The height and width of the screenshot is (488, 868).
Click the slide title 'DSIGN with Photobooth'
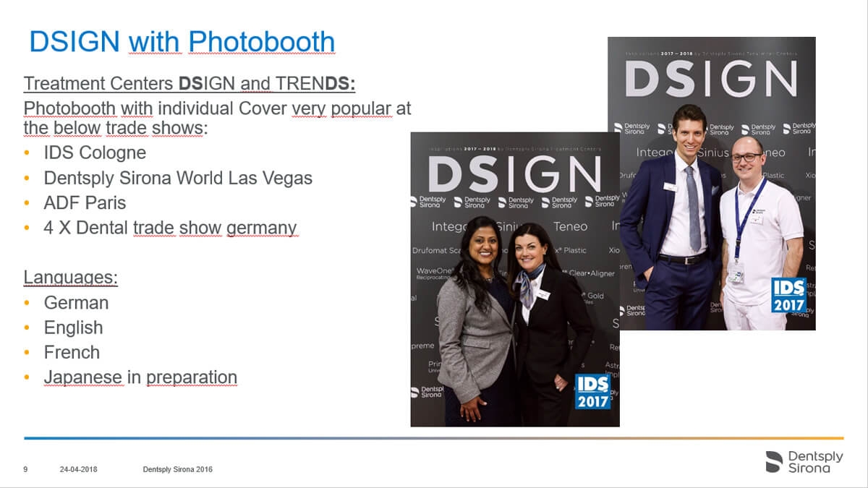(182, 42)
